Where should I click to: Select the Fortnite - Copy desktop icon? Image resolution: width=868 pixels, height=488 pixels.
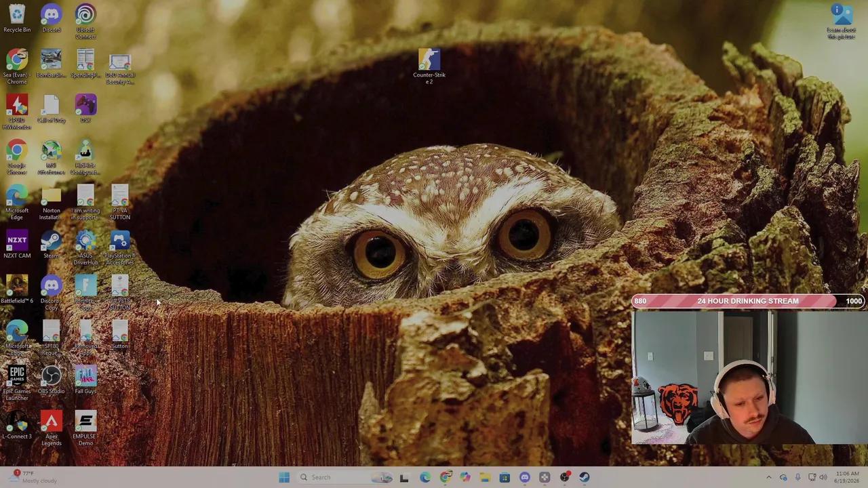click(x=85, y=293)
